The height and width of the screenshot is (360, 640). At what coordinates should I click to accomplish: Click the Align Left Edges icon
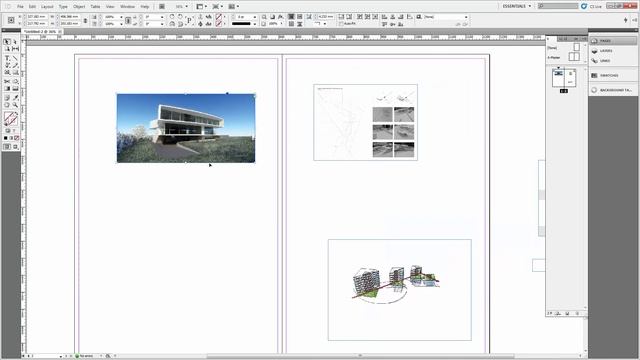point(384,17)
